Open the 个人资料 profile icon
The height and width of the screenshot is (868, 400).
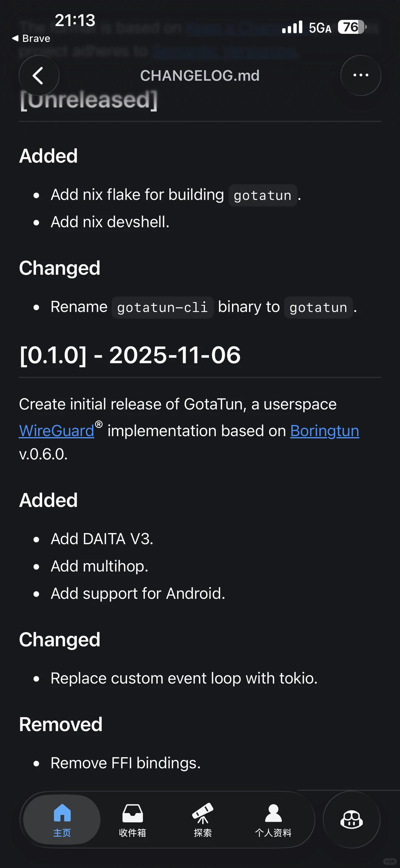point(273,813)
